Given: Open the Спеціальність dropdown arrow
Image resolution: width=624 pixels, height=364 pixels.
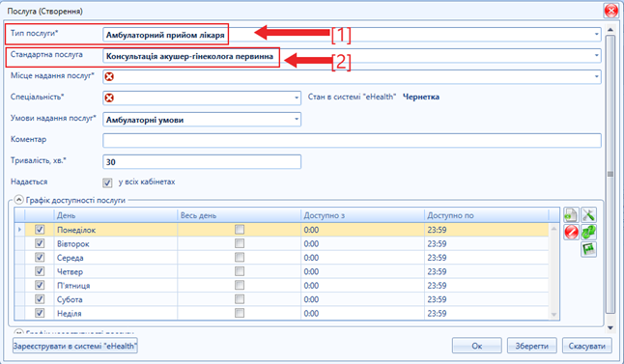Looking at the screenshot, I should [x=297, y=98].
